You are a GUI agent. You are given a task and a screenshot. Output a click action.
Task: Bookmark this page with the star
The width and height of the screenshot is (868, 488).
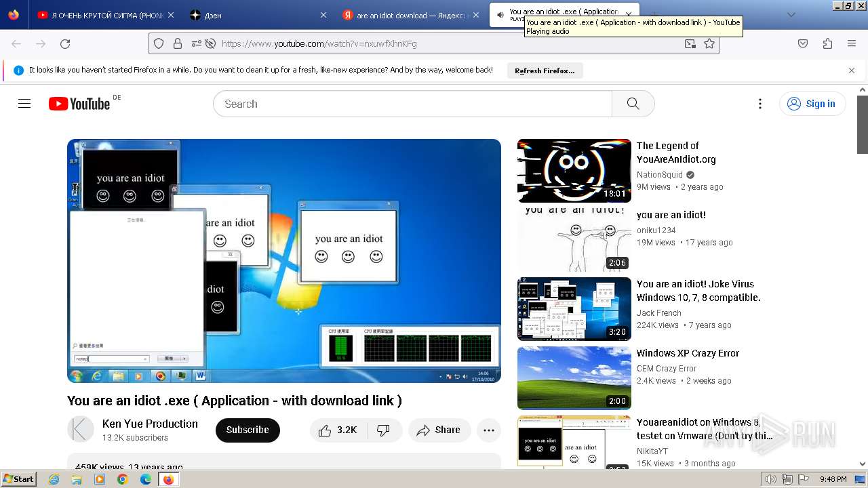click(709, 43)
